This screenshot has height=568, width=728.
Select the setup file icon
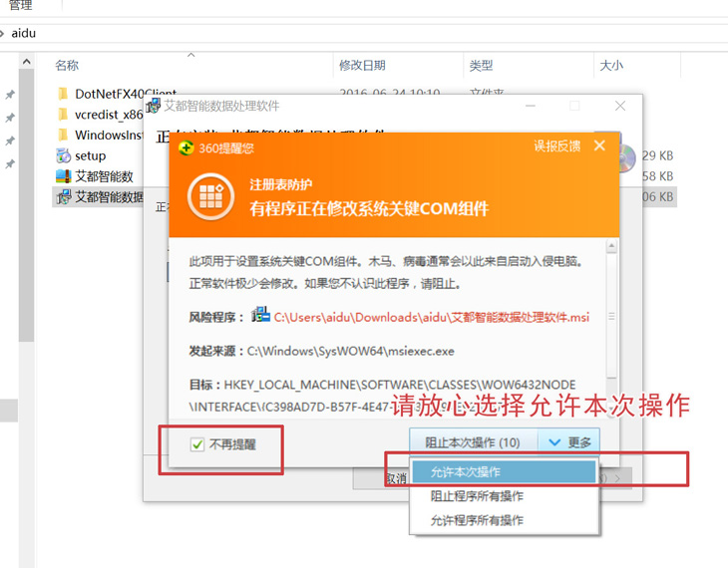(63, 155)
